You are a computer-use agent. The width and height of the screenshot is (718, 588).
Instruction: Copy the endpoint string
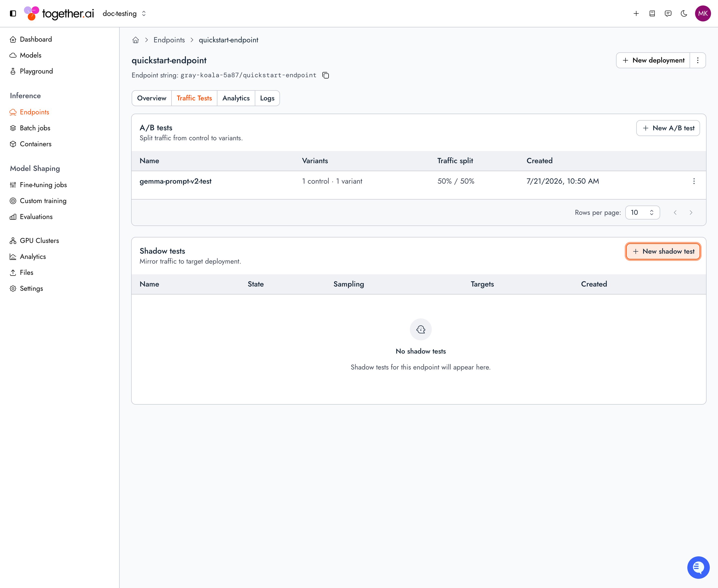(326, 75)
